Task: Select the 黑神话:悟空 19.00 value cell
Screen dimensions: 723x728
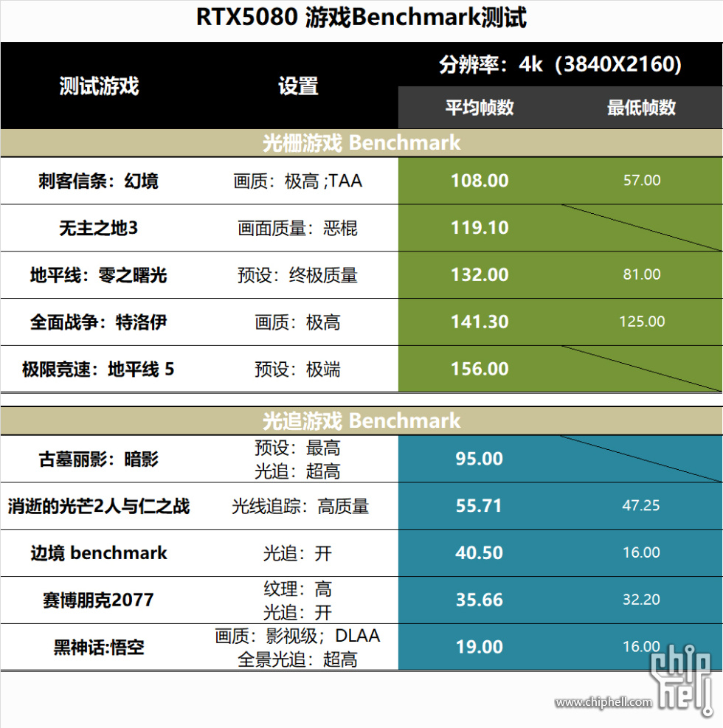Action: point(480,647)
